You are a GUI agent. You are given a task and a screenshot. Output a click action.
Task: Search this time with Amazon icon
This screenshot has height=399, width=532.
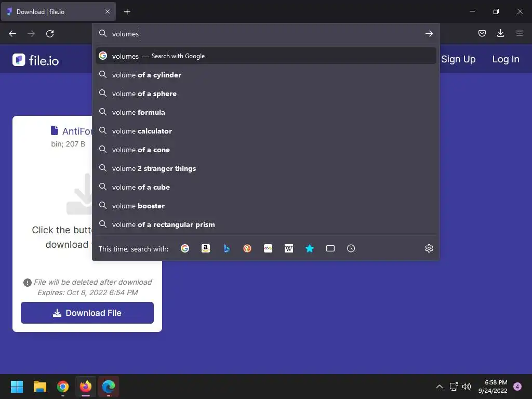(x=206, y=248)
